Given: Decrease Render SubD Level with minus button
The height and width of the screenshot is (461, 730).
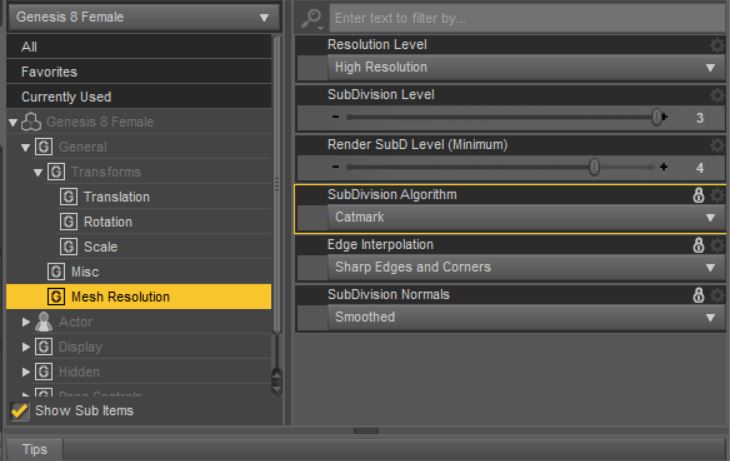Looking at the screenshot, I should pyautogui.click(x=336, y=167).
